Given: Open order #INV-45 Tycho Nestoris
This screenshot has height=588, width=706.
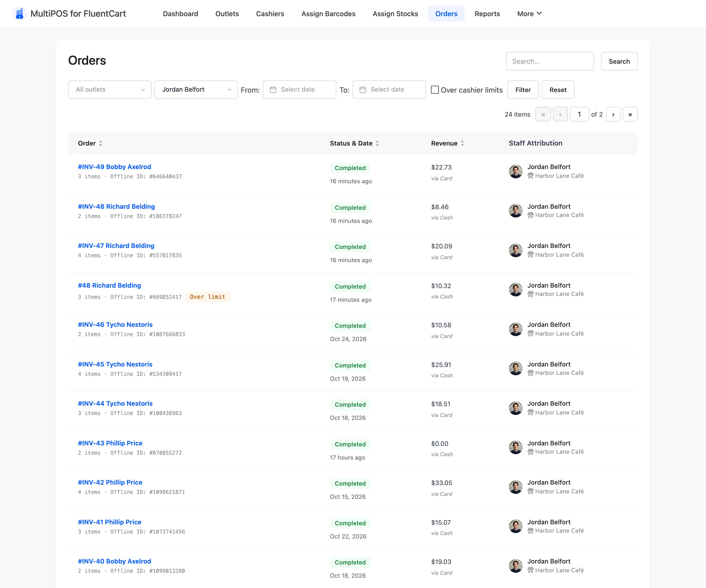Looking at the screenshot, I should [115, 364].
